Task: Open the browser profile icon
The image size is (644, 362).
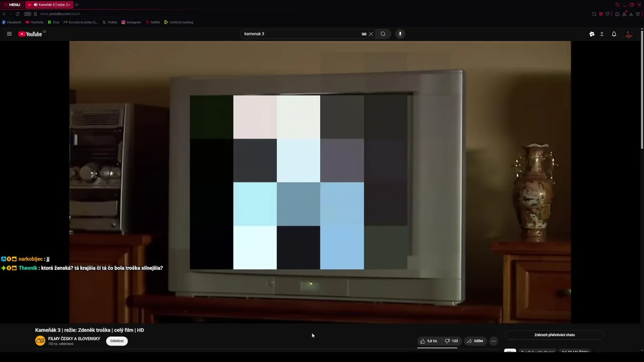Action: click(624, 14)
